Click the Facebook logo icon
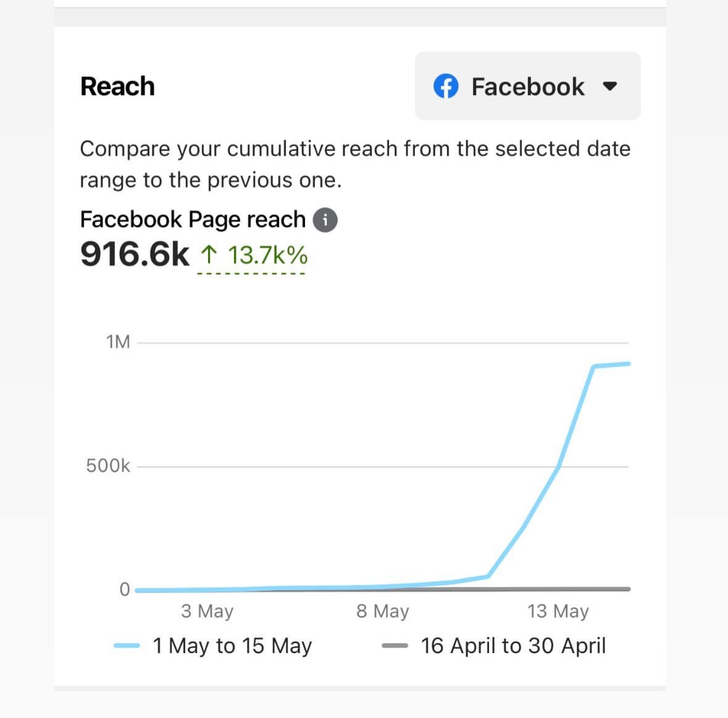Viewport: 728px width, 718px height. (x=446, y=87)
